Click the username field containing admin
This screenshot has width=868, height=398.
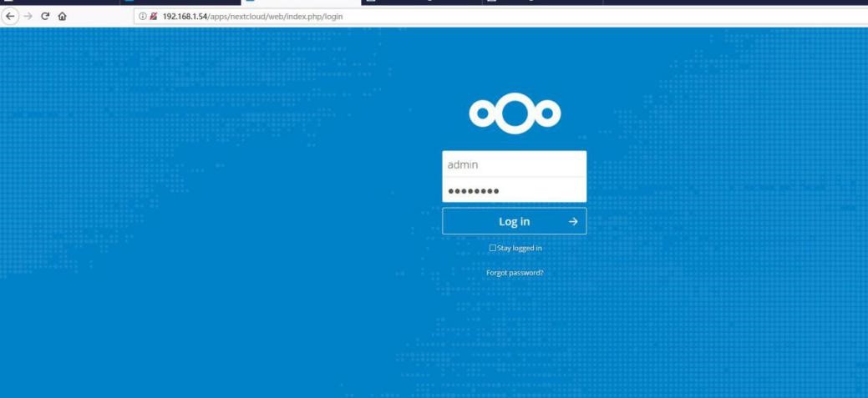[515, 164]
